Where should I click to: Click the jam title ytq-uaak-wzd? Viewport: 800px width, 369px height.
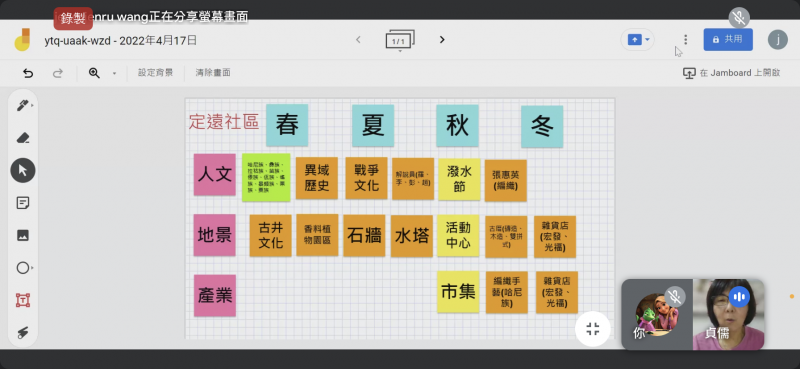120,40
